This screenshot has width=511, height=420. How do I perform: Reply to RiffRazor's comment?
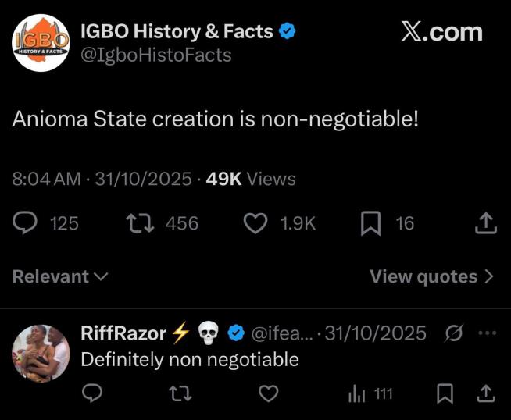[x=92, y=394]
